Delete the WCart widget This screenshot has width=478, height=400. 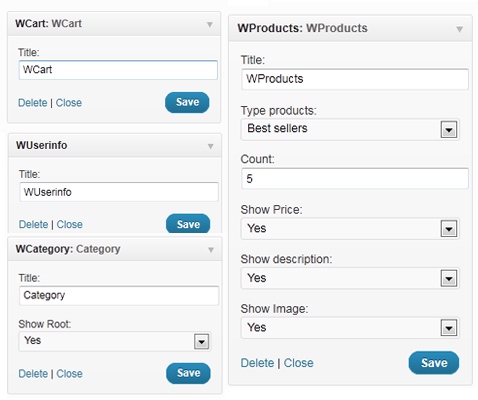[33, 103]
